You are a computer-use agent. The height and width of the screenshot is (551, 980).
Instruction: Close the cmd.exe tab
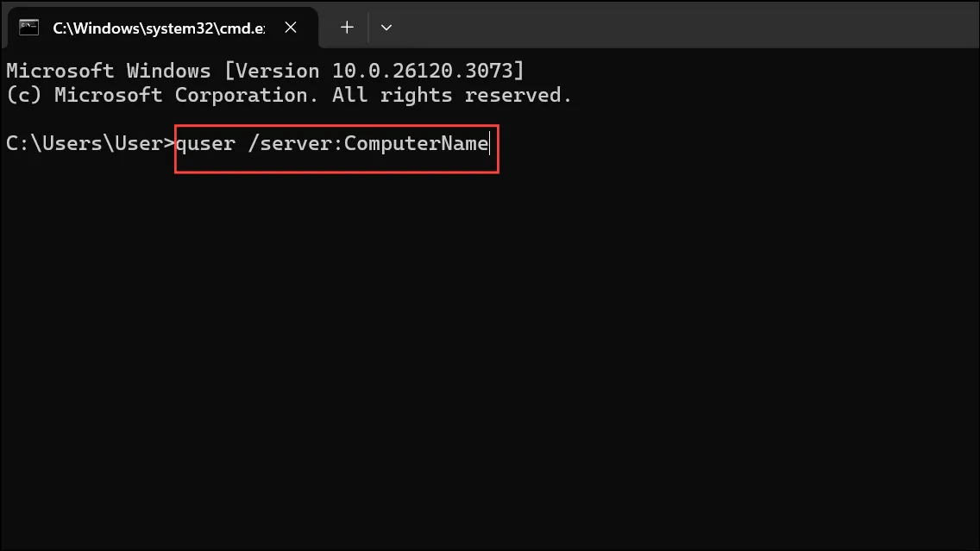(x=291, y=28)
